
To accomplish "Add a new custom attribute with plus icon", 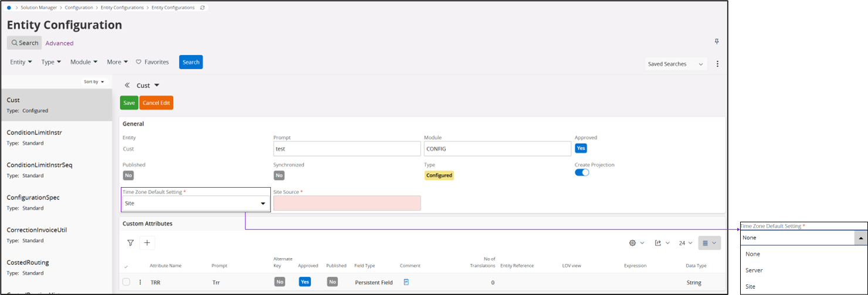I will [x=147, y=243].
